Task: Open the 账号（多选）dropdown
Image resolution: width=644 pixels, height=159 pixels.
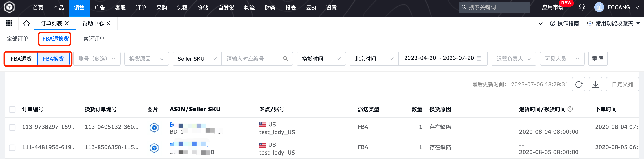Action: [97, 58]
